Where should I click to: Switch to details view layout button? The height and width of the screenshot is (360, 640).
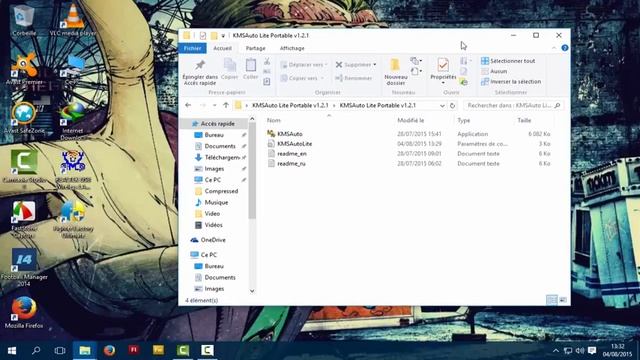point(551,300)
